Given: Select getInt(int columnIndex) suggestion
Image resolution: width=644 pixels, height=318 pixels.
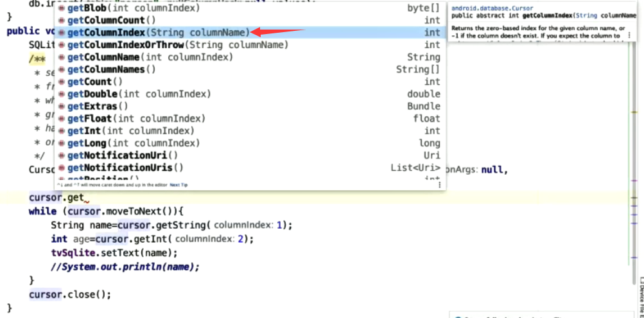Looking at the screenshot, I should click(x=250, y=131).
